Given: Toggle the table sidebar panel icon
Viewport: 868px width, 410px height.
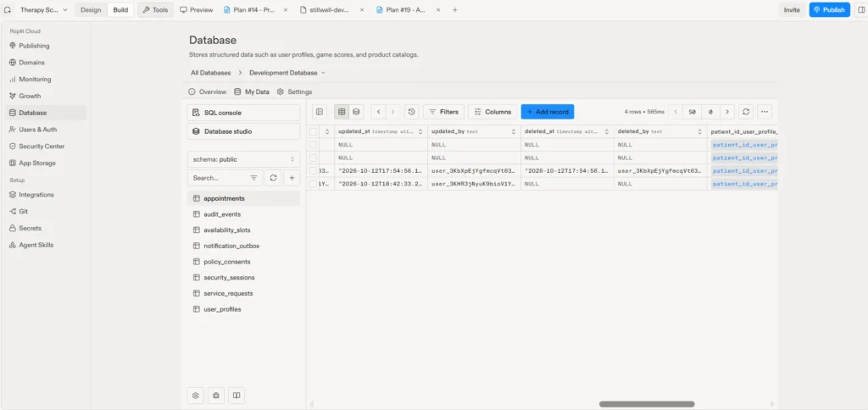Looking at the screenshot, I should [320, 112].
